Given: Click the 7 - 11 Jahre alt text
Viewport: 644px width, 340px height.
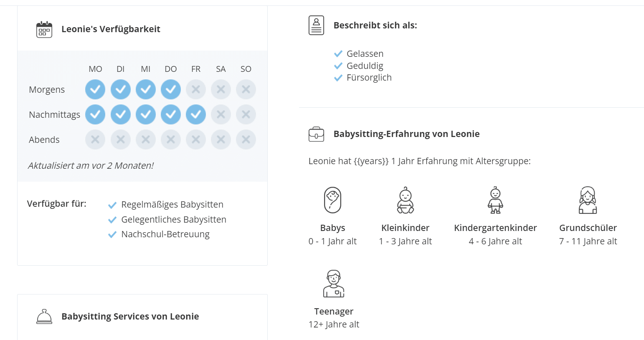Looking at the screenshot, I should (x=588, y=241).
